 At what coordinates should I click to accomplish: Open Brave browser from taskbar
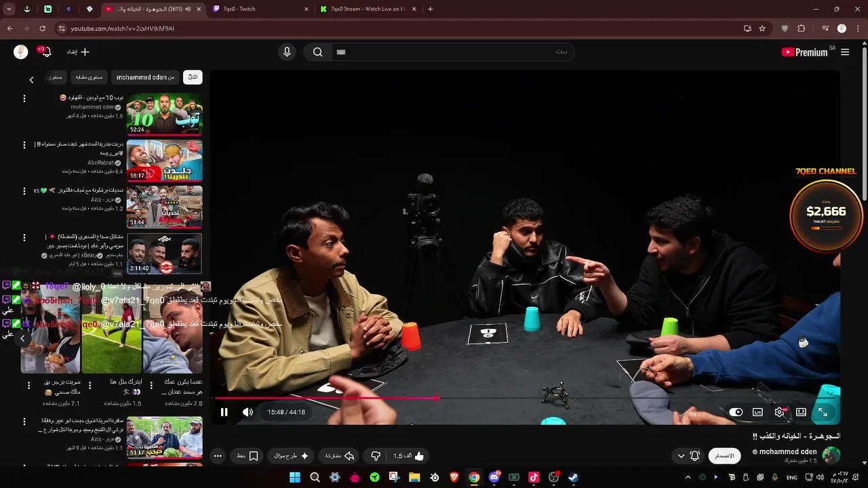[x=454, y=477]
